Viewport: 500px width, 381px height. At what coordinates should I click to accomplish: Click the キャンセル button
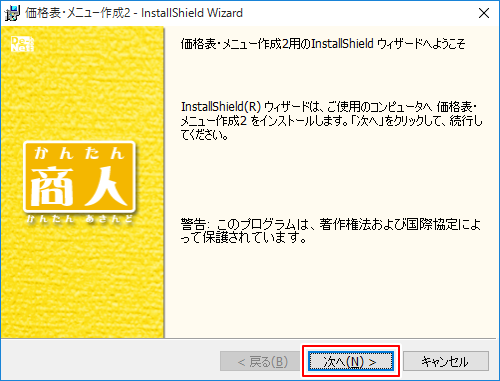(x=446, y=361)
